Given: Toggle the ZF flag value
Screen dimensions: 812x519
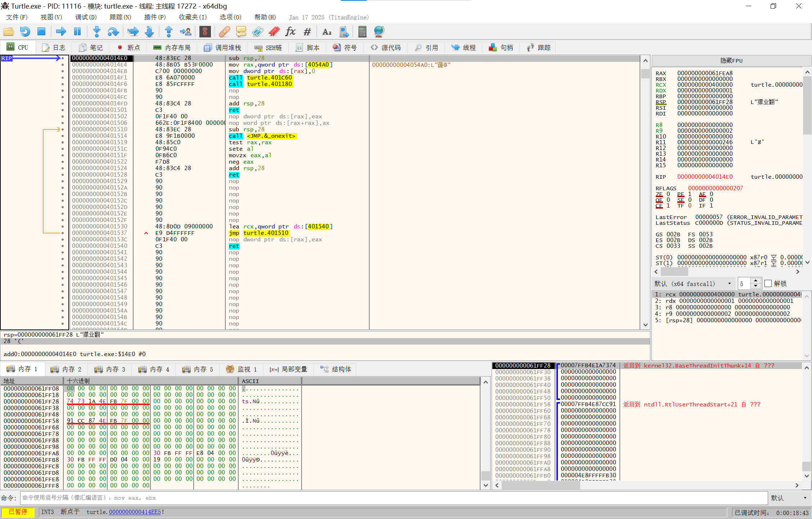Looking at the screenshot, I should 668,194.
